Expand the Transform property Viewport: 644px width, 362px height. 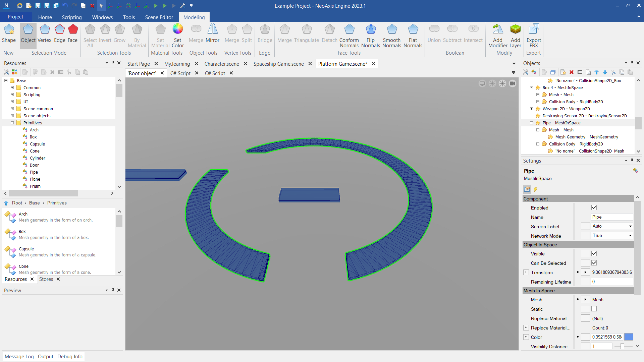pos(526,273)
